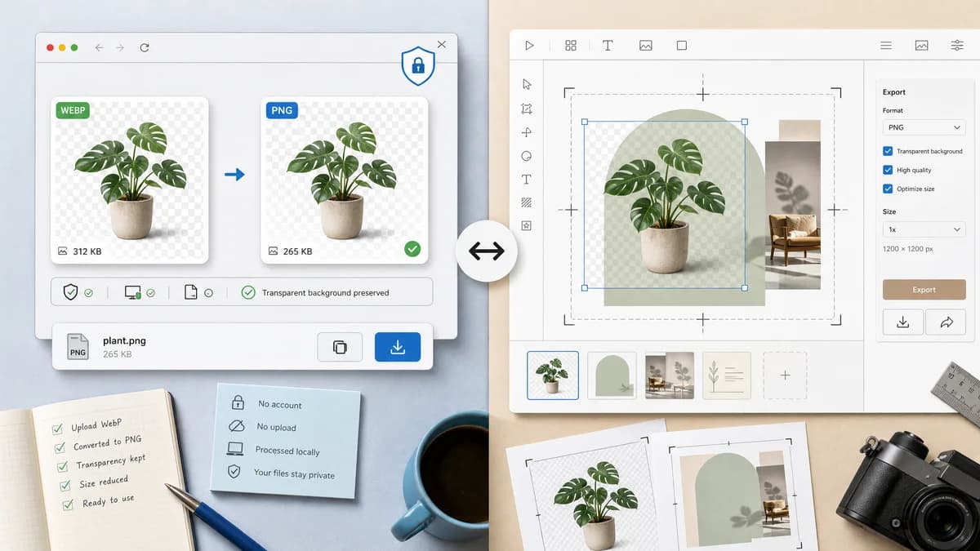Select the pointer tool in left sidebar

tap(527, 84)
